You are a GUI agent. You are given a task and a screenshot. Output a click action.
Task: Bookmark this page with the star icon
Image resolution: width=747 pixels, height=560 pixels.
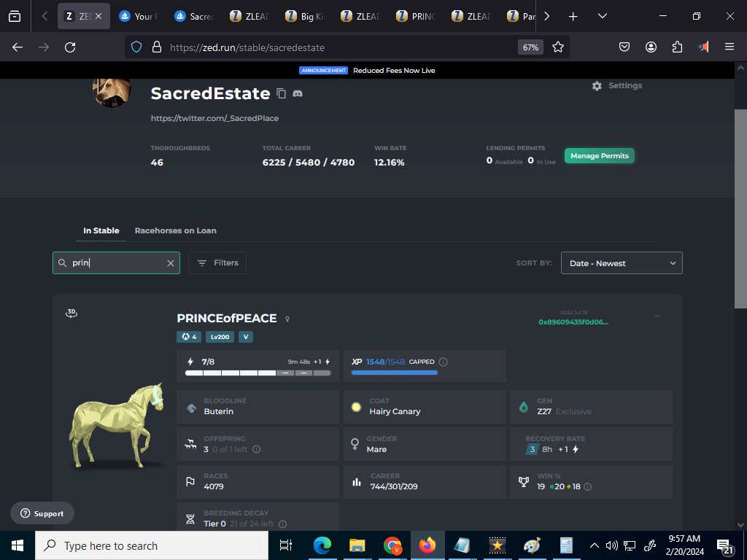click(x=558, y=47)
